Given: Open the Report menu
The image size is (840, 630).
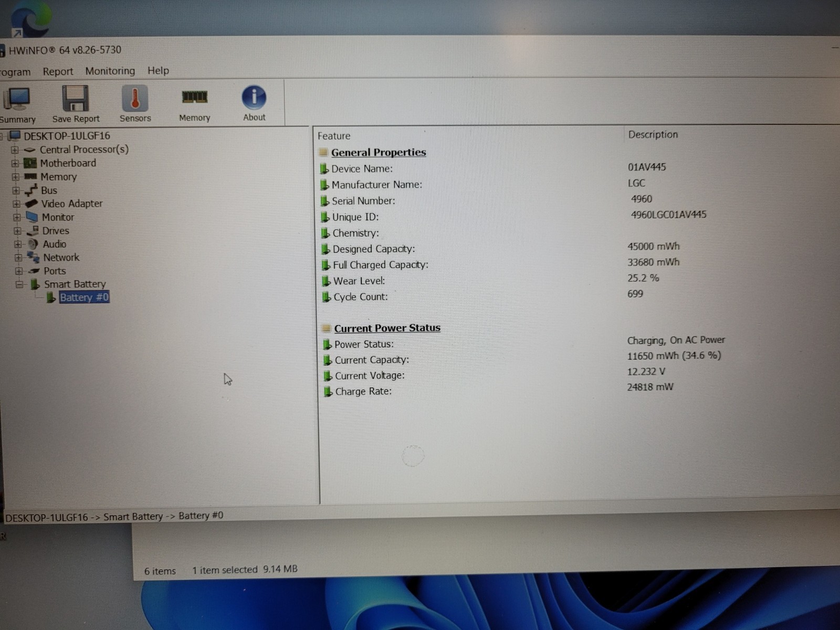Looking at the screenshot, I should (x=58, y=71).
